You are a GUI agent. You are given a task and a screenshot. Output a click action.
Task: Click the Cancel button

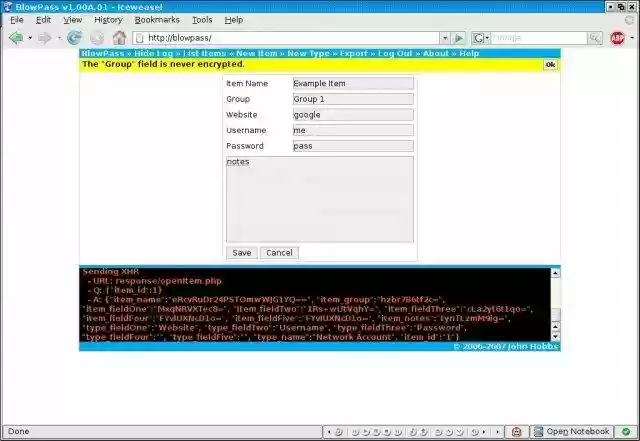point(279,253)
